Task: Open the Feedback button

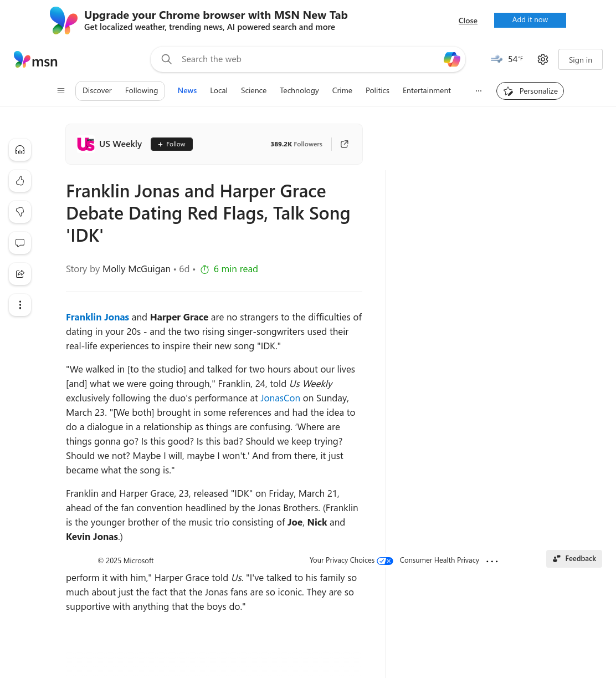Action: pos(574,559)
